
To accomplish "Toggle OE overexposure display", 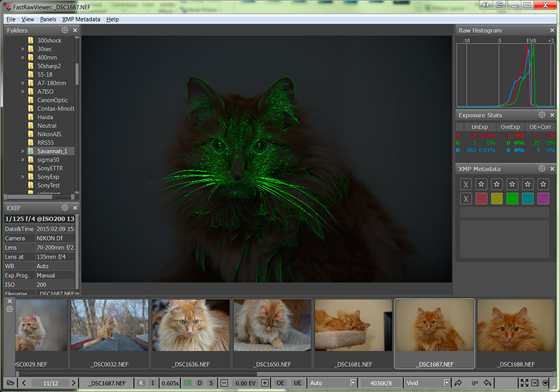I will 281,383.
